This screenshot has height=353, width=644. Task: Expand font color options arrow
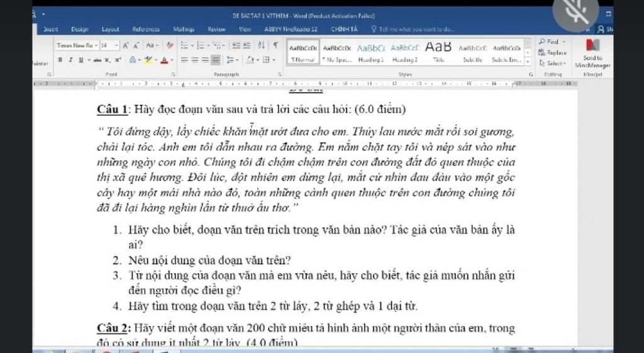(172, 60)
